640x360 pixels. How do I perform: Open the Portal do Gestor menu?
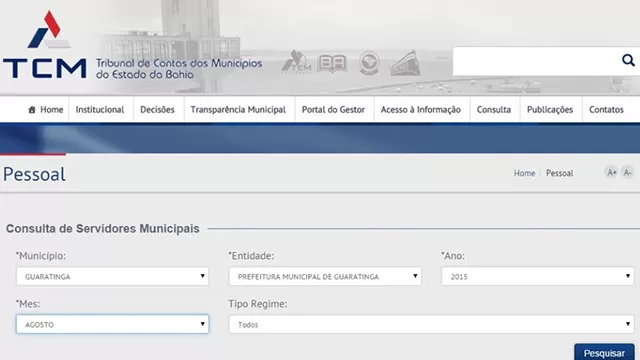(x=333, y=109)
